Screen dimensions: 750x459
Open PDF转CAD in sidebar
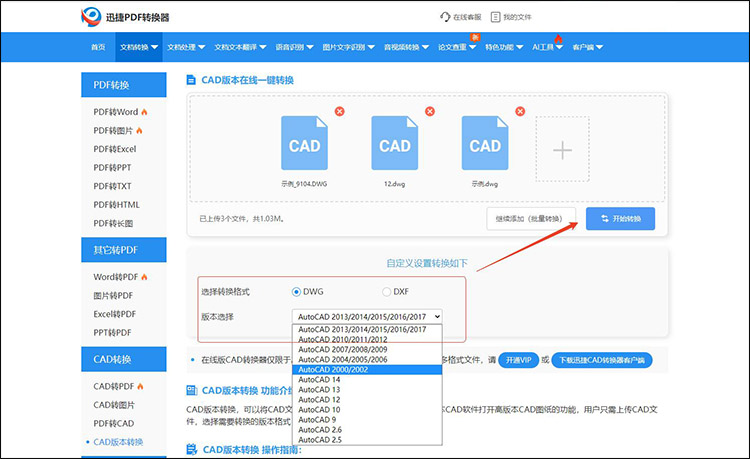114,424
